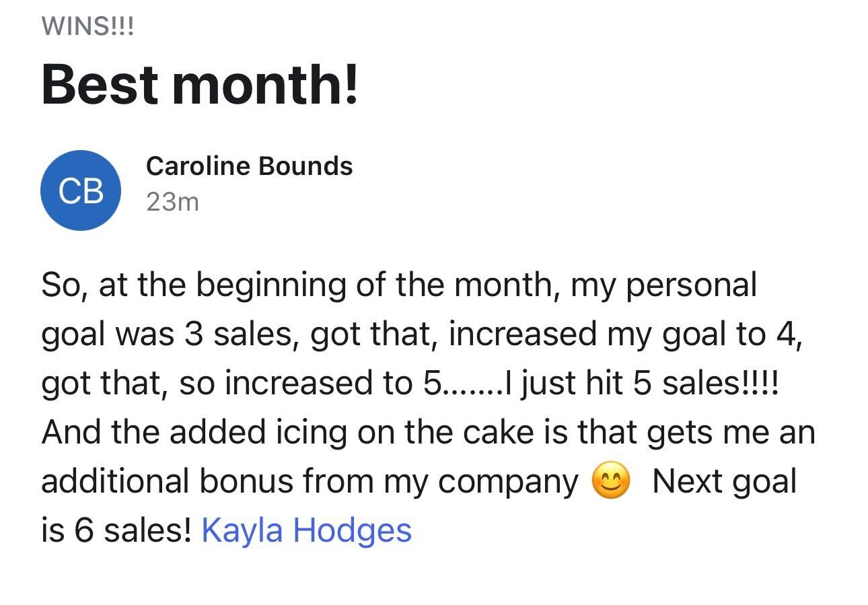Open the Caroline Bounds author name
The image size is (868, 605).
[x=249, y=166]
